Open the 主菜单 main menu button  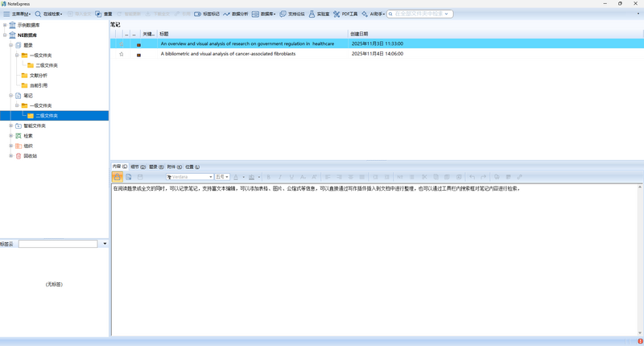pos(17,14)
